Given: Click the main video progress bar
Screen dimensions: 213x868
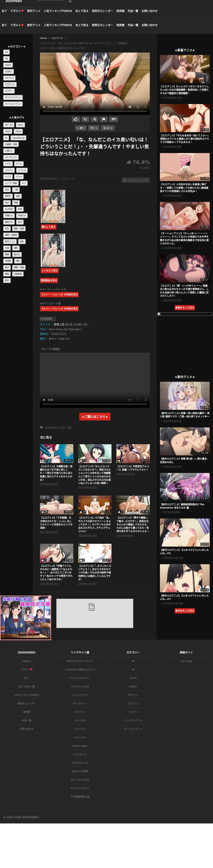Looking at the screenshot, I should 95,111.
